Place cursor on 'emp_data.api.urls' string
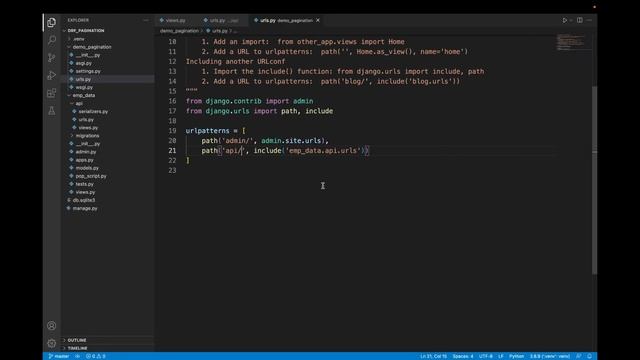The width and height of the screenshot is (640, 360). tap(323, 151)
